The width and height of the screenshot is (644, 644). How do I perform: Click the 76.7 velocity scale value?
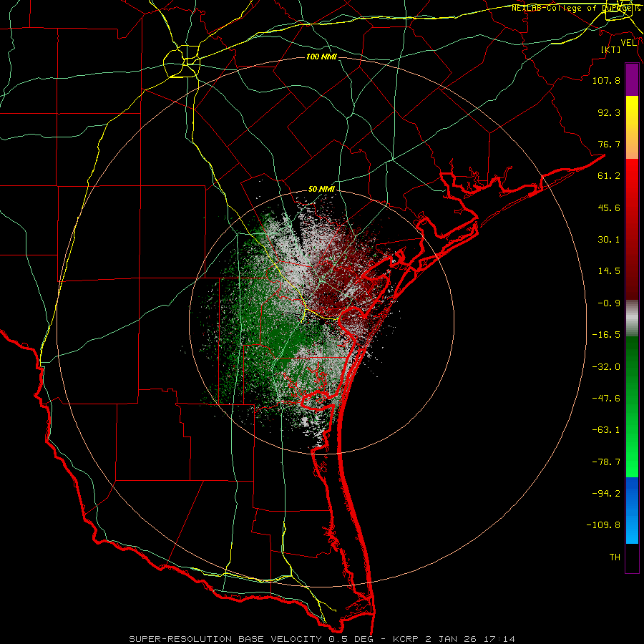[609, 144]
